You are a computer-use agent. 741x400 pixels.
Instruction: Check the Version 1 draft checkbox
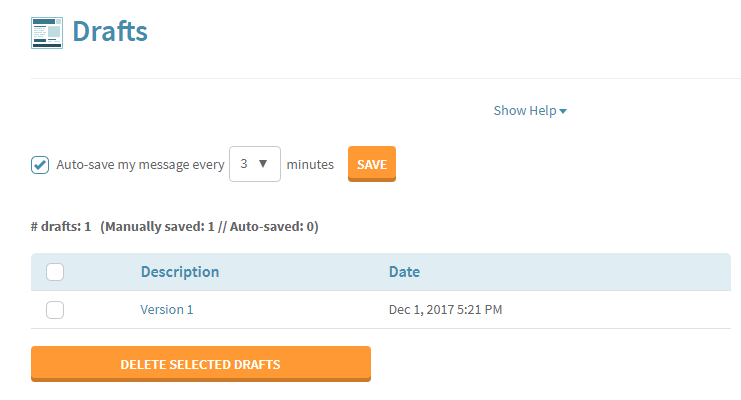click(55, 310)
